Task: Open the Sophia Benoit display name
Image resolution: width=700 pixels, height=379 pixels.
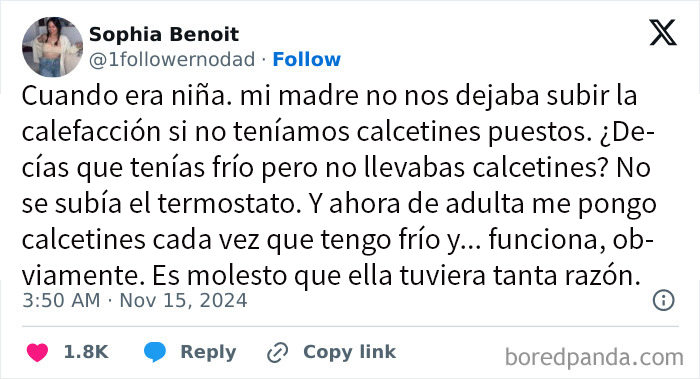Action: [164, 34]
